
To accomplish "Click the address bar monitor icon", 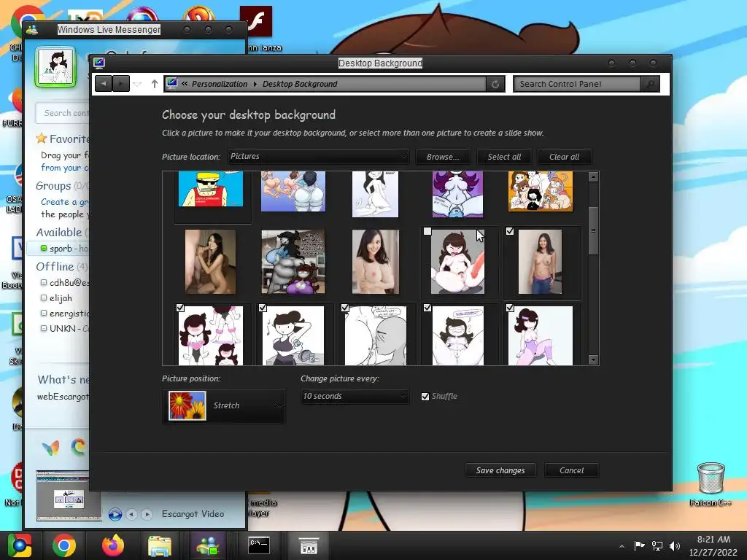I will click(172, 83).
